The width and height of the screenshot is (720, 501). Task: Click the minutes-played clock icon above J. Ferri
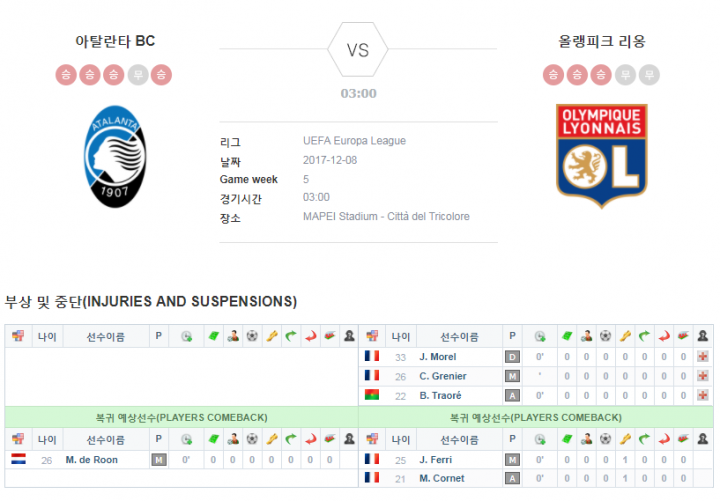coord(540,439)
